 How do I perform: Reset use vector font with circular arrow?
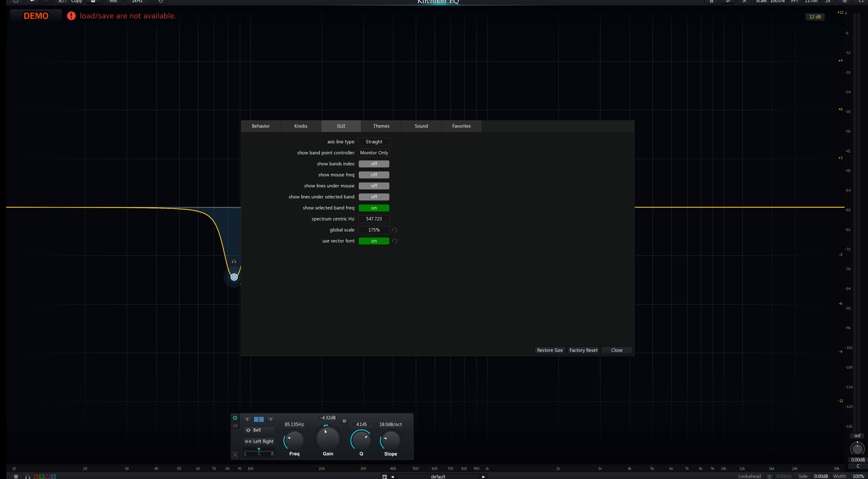pyautogui.click(x=395, y=241)
